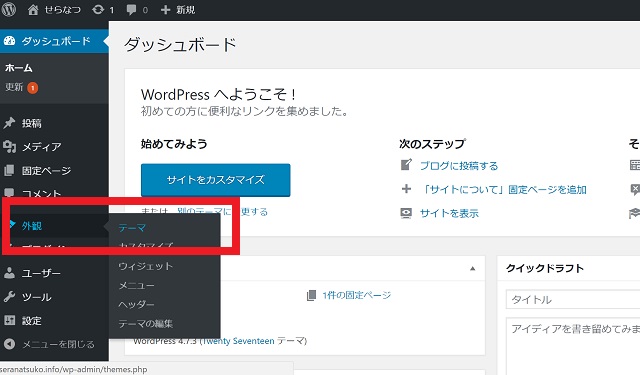
Task: Click the pages icon beside 固定ページ
Action: click(9, 170)
